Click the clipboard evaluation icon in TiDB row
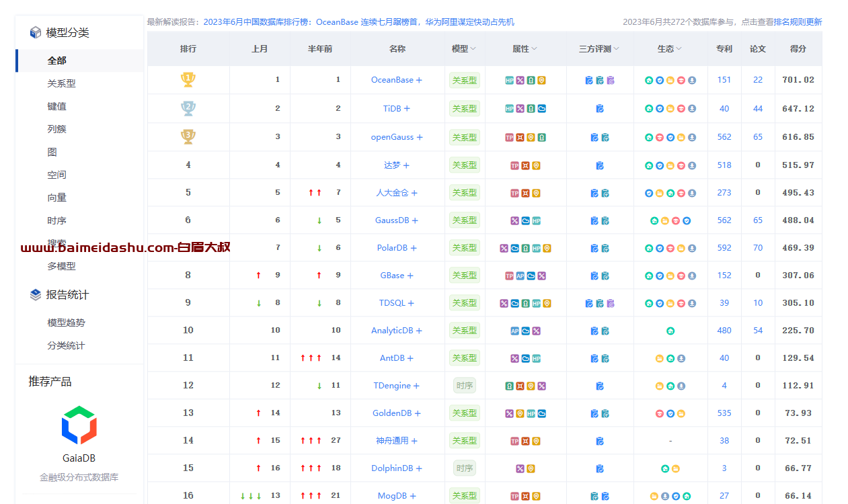The image size is (848, 504). pyautogui.click(x=600, y=108)
